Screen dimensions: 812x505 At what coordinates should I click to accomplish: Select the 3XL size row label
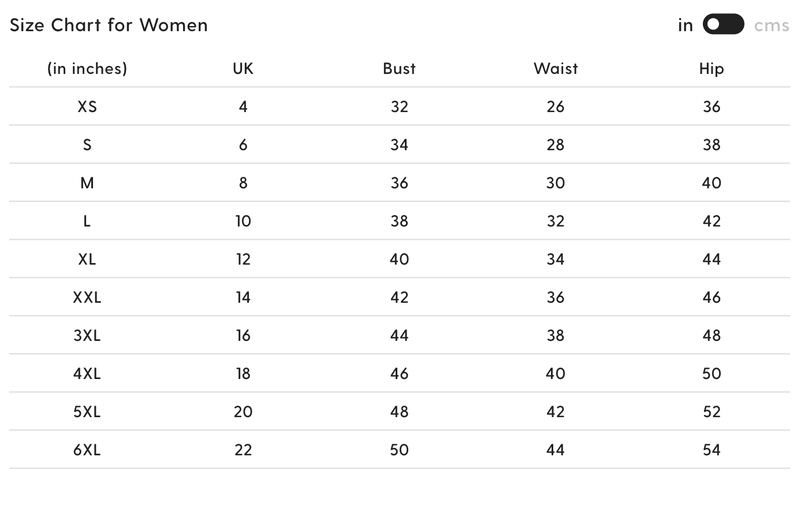point(87,335)
